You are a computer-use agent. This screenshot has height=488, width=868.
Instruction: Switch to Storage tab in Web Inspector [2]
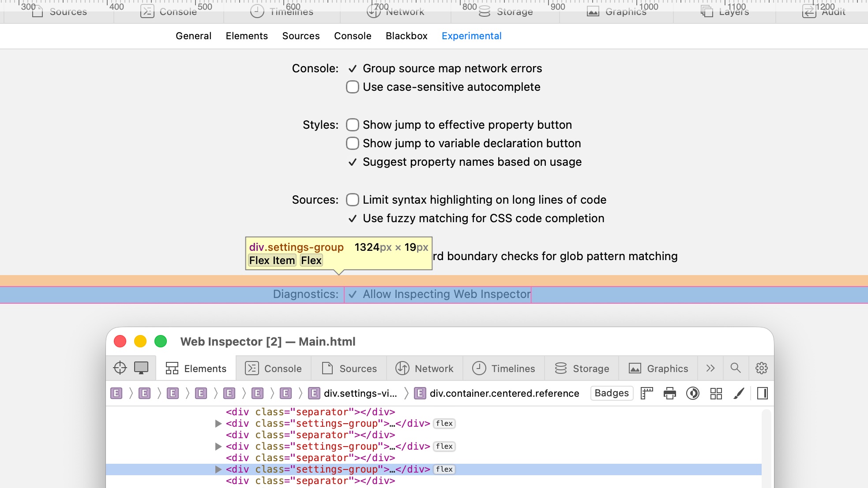(582, 368)
